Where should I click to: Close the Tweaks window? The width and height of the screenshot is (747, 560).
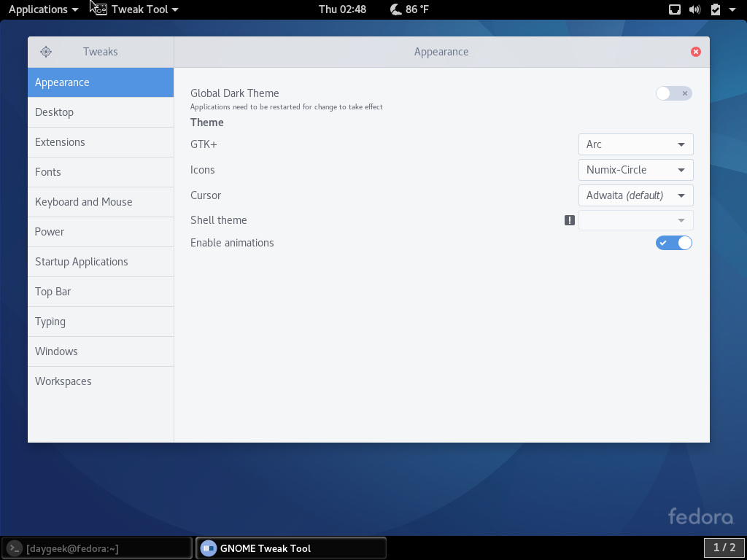pos(695,52)
